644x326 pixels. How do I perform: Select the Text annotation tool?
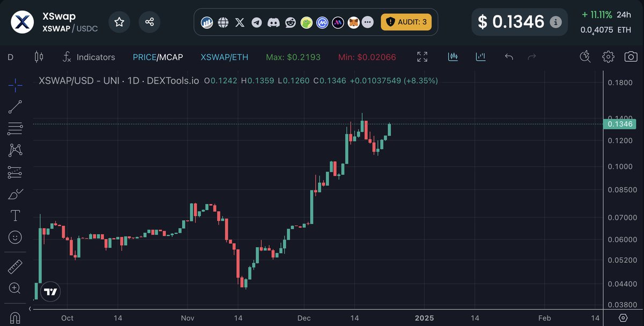pyautogui.click(x=14, y=216)
